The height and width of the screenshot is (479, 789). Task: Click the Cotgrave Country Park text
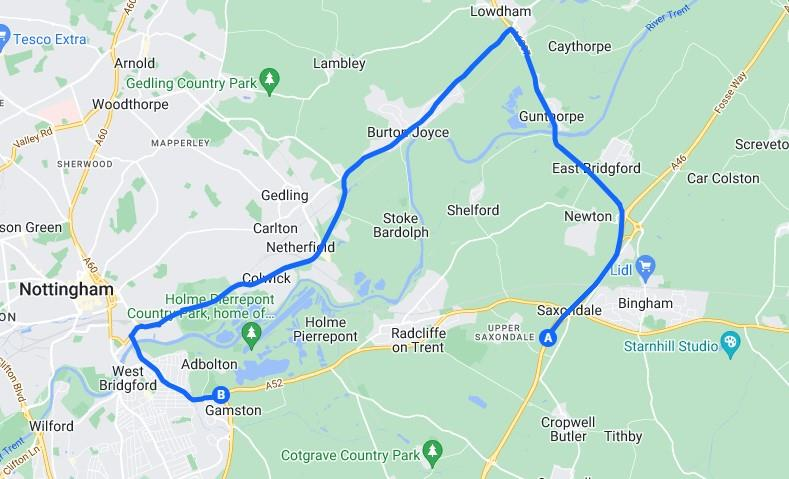(x=350, y=455)
